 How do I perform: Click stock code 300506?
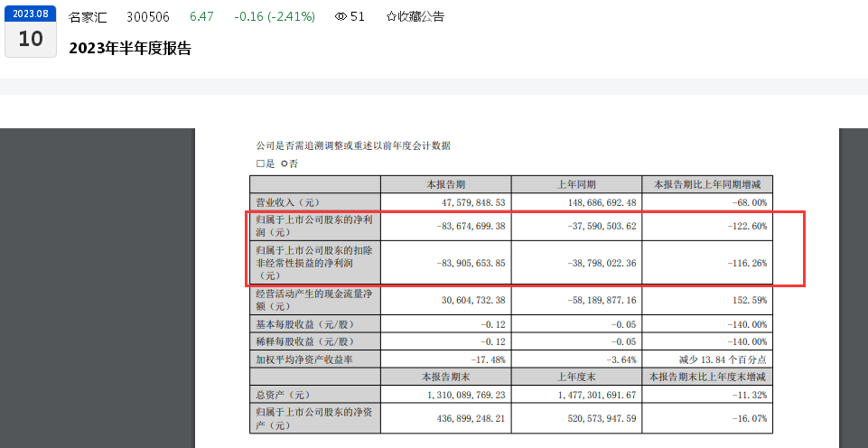click(x=148, y=16)
